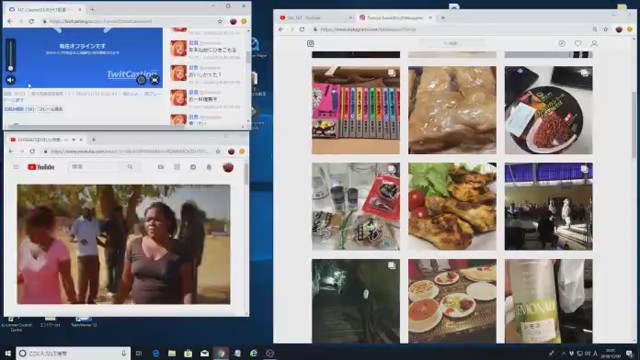Open YouTube hamburger guide menu
640x360 pixels.
(x=16, y=167)
